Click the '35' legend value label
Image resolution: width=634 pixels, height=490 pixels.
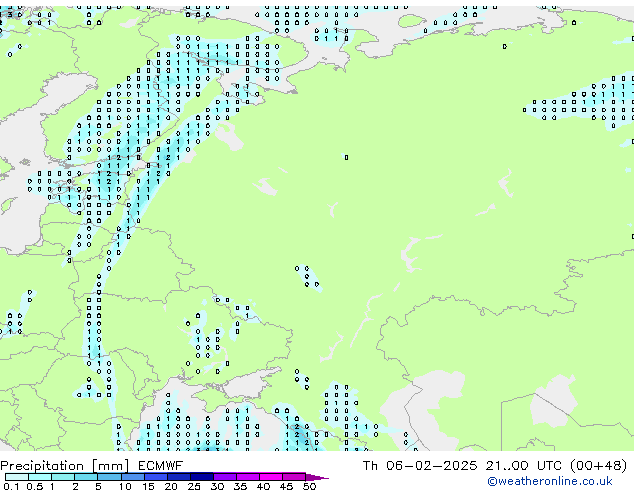(x=240, y=486)
